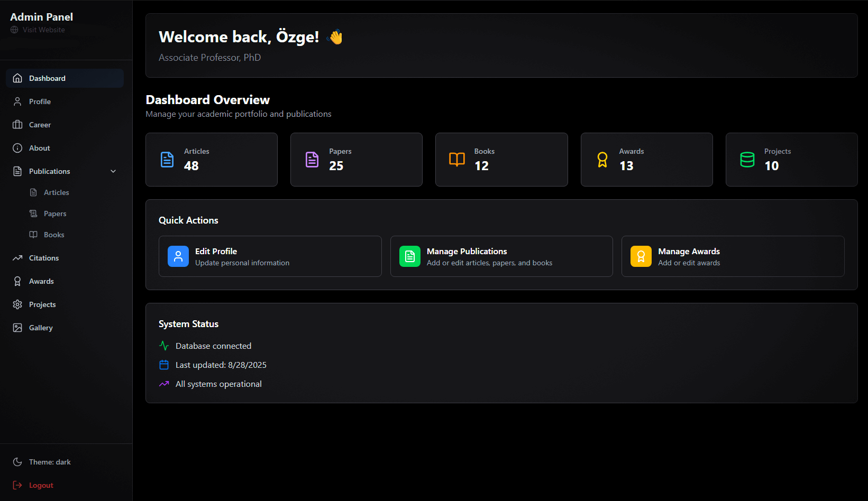The height and width of the screenshot is (501, 868).
Task: Click the Awards ribbon icon in sidebar
Action: [x=17, y=281]
